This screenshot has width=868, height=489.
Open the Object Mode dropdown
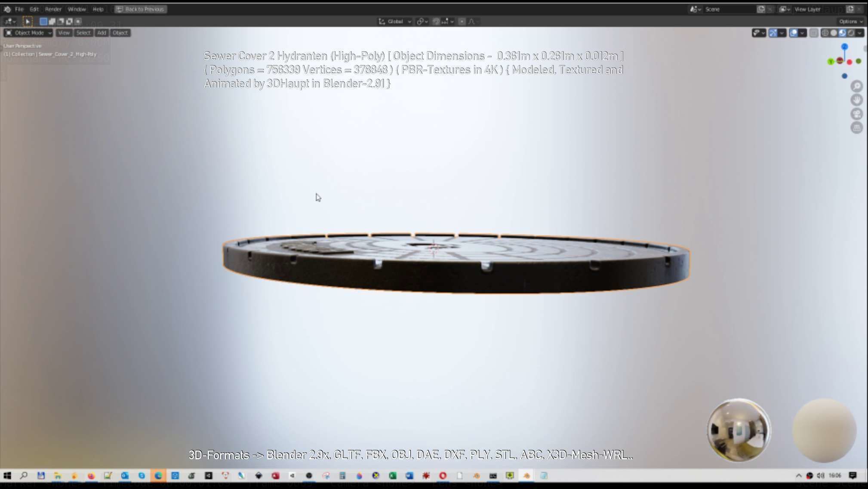coord(28,33)
